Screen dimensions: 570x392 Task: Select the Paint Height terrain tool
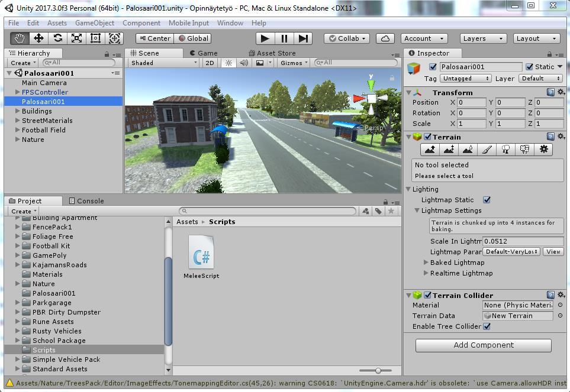tap(449, 149)
